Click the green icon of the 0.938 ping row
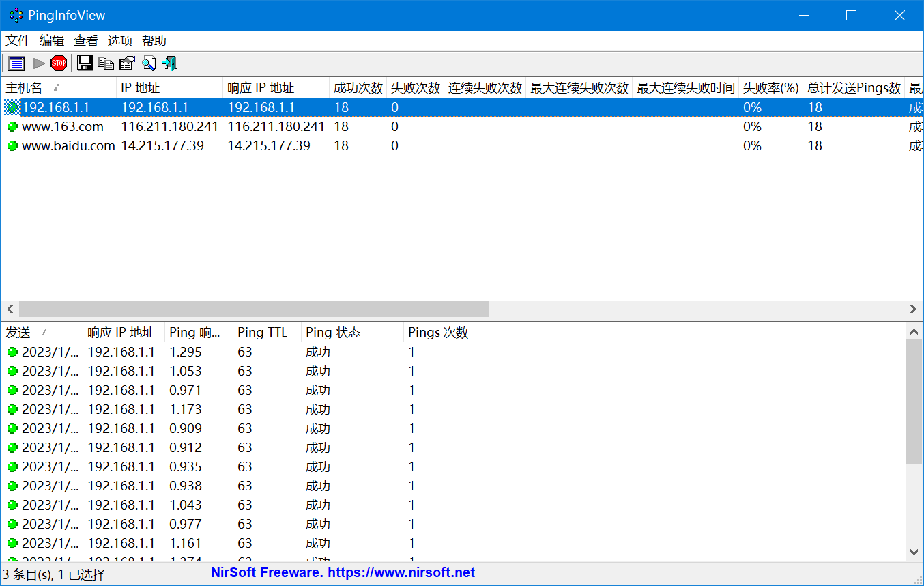 click(12, 486)
